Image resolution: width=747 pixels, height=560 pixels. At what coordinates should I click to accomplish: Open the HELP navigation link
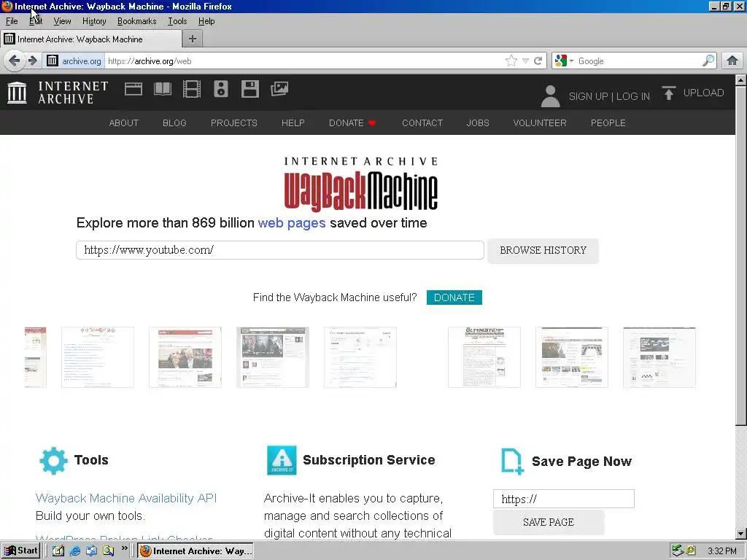pos(293,122)
